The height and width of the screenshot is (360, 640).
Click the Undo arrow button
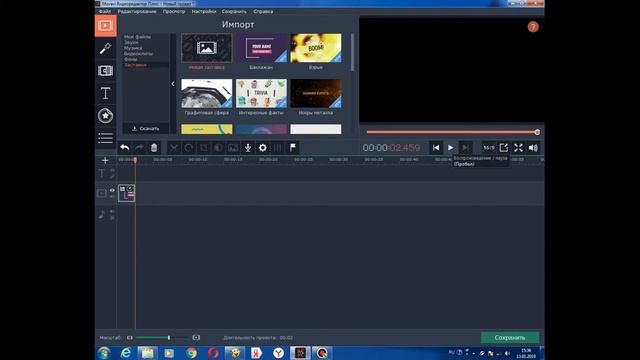click(125, 148)
